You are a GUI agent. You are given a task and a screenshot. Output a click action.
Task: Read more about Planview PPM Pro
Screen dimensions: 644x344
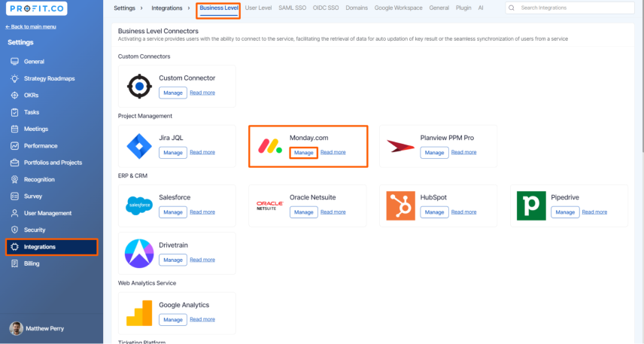(463, 152)
